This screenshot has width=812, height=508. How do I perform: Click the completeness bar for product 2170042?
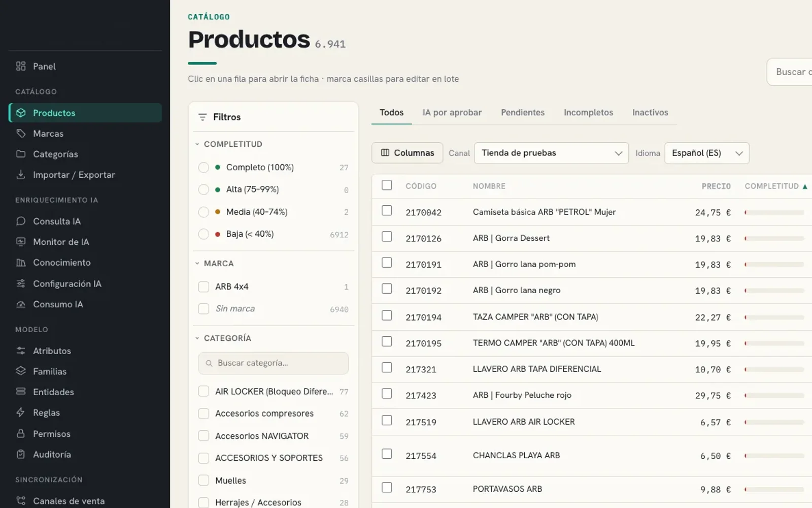click(x=774, y=212)
